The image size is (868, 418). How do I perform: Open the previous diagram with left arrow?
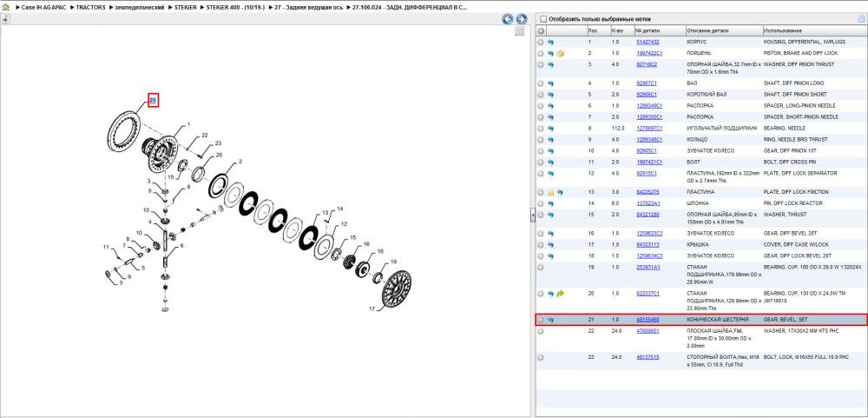click(508, 19)
